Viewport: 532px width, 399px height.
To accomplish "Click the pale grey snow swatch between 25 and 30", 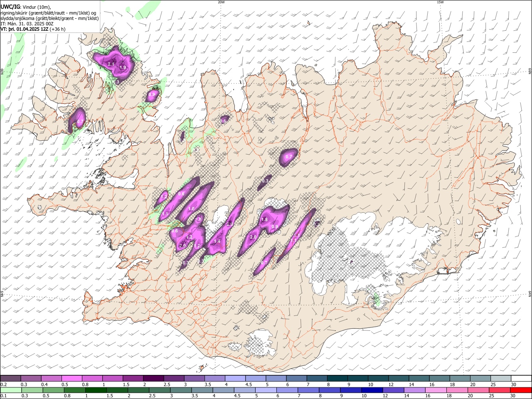I will coord(501,379).
